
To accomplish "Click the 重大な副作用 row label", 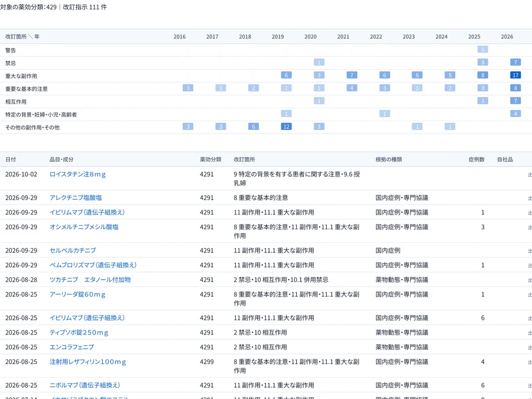I will (21, 76).
